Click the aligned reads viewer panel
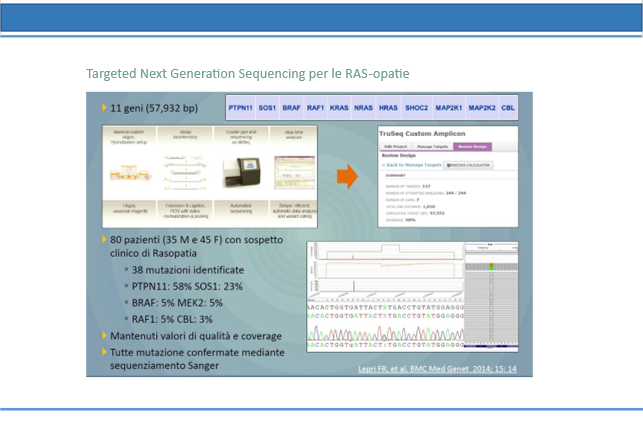Screen dimensions: 643x428 click(x=491, y=297)
